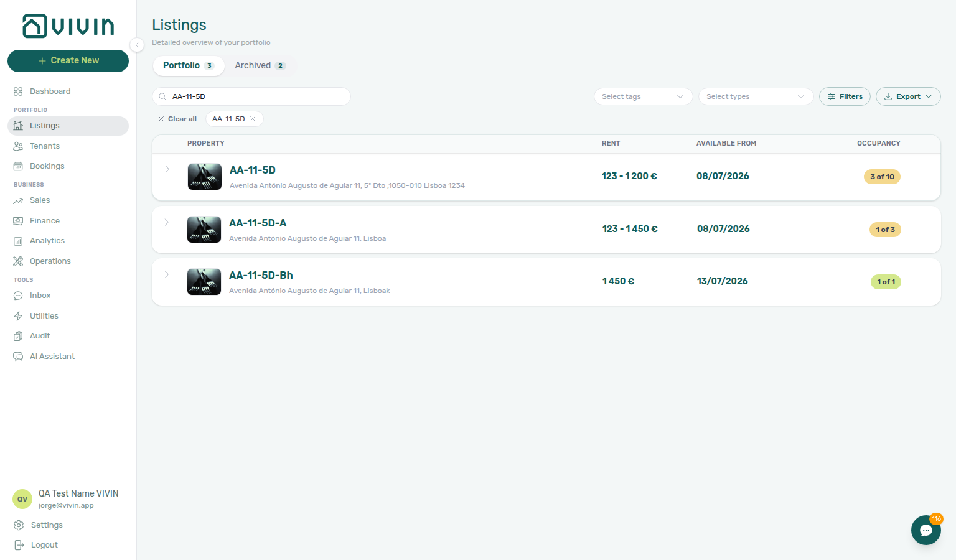Switch to the Archived tab
Image resolution: width=956 pixels, height=560 pixels.
[260, 65]
